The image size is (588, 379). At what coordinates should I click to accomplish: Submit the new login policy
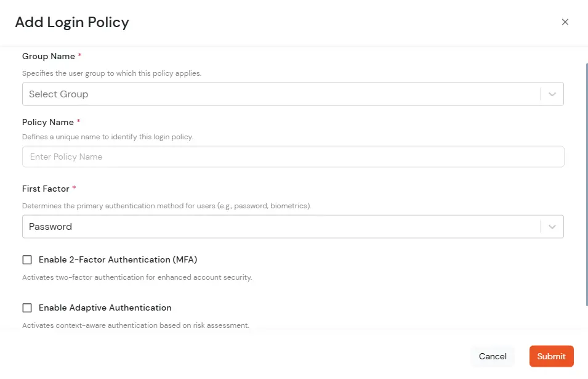[551, 356]
